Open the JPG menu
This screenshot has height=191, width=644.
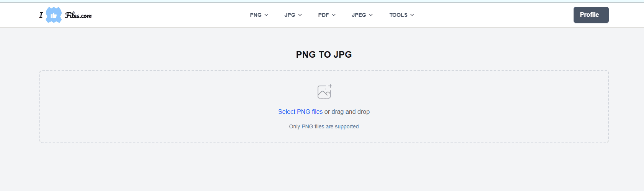(x=290, y=15)
